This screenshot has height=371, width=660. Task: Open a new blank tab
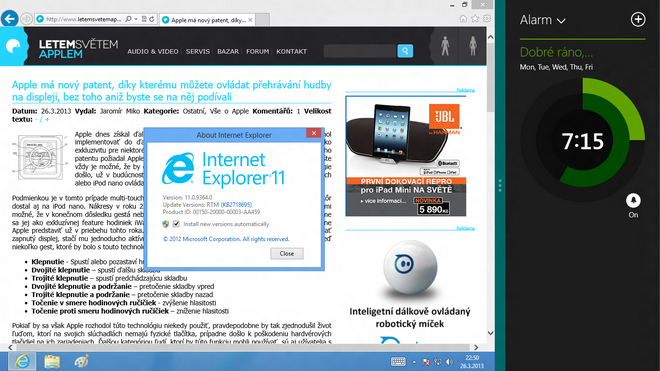[x=263, y=20]
